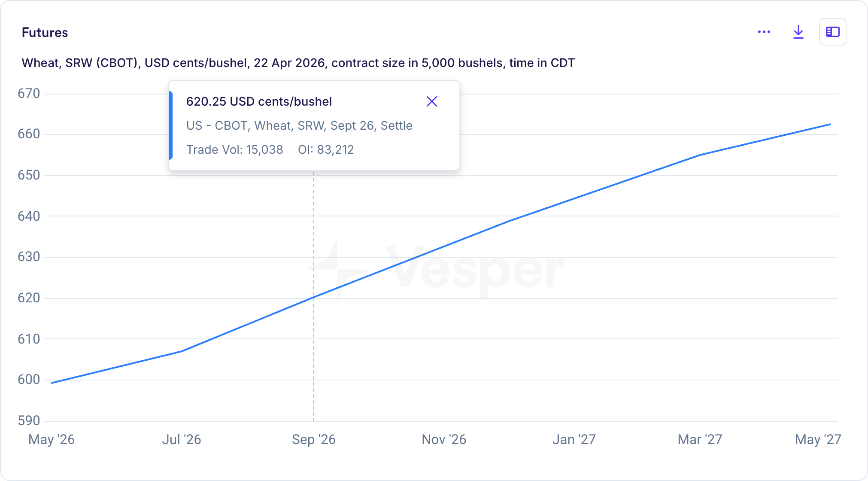Toggle the side panel layout view
This screenshot has width=868, height=481.
point(832,32)
